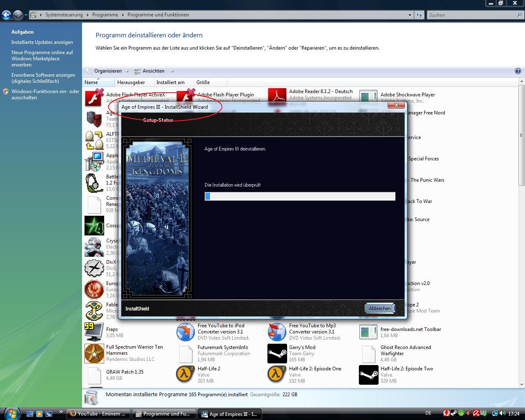Open Media Player from Quick Launch
This screenshot has height=420, width=525.
point(39,414)
